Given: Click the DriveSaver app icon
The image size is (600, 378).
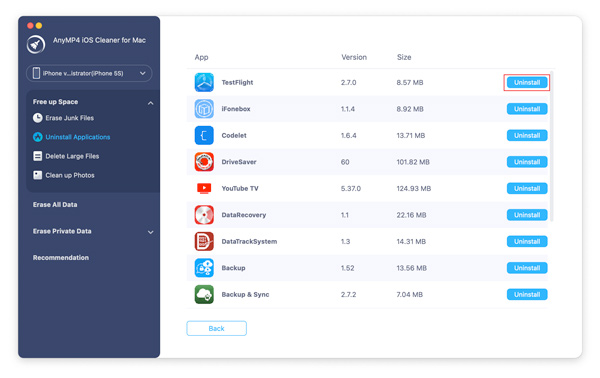Looking at the screenshot, I should click(x=204, y=162).
